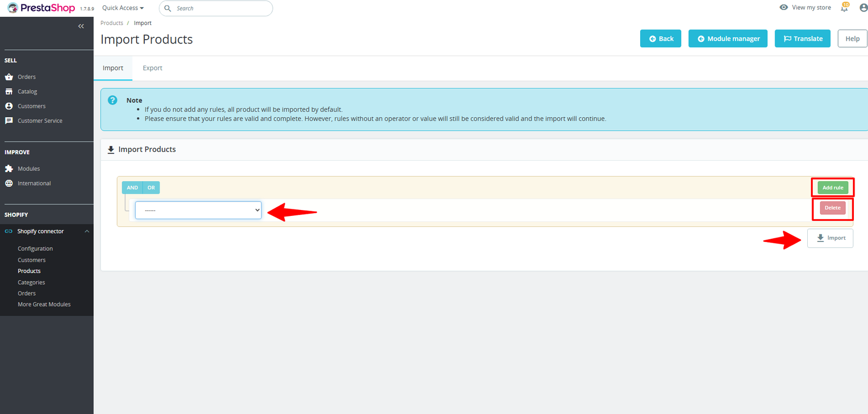Screen dimensions: 868x414
Task: Click the Catalog store icon
Action: [x=9, y=92]
